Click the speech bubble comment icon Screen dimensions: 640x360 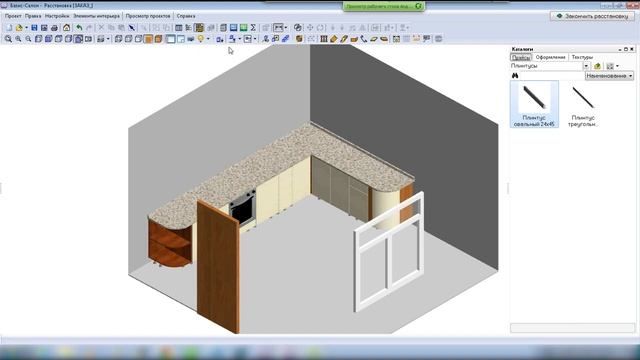pos(427,39)
